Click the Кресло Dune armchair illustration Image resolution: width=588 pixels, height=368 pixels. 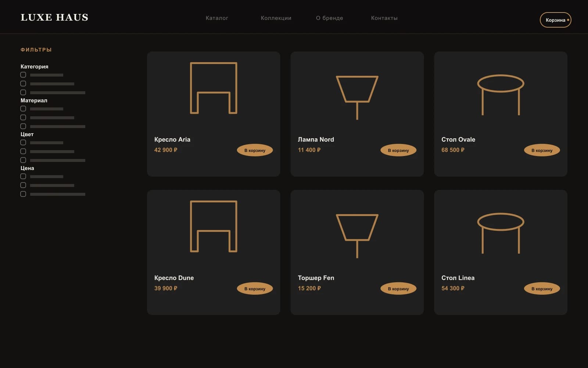(214, 226)
